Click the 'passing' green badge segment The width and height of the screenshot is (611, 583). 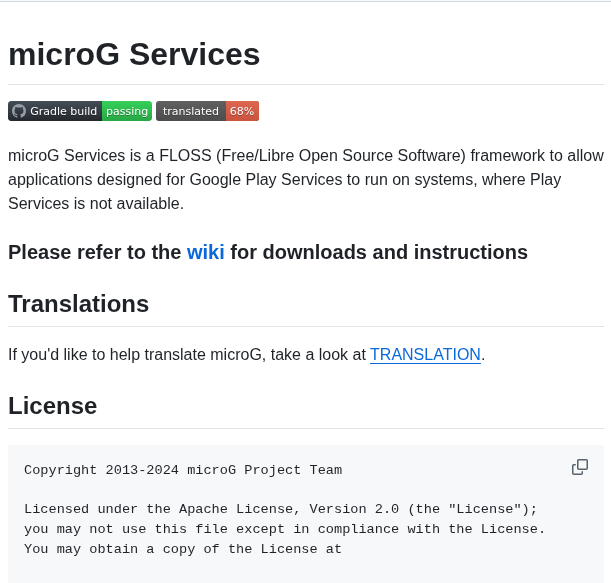point(127,111)
